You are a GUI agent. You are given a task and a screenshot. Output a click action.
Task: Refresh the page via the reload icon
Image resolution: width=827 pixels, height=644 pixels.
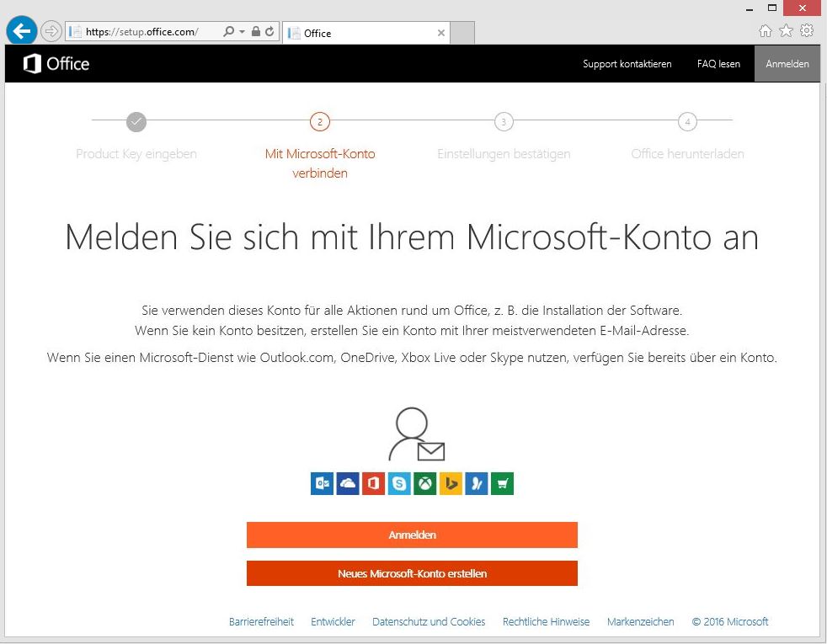268,30
